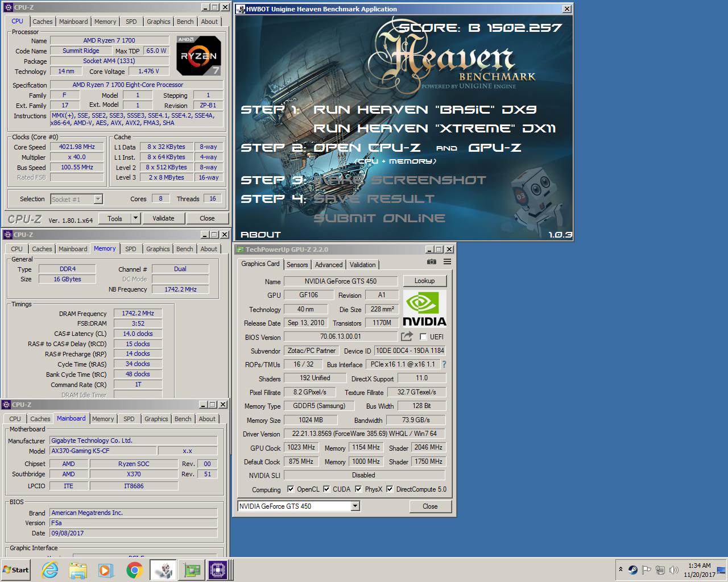Open the Tools dropdown arrow in CPU-Z

pos(135,218)
